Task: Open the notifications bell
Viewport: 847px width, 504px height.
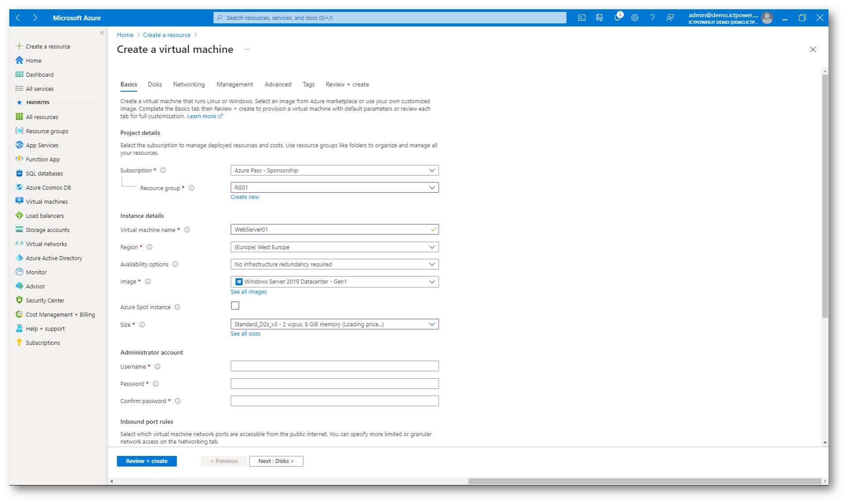Action: coord(617,18)
